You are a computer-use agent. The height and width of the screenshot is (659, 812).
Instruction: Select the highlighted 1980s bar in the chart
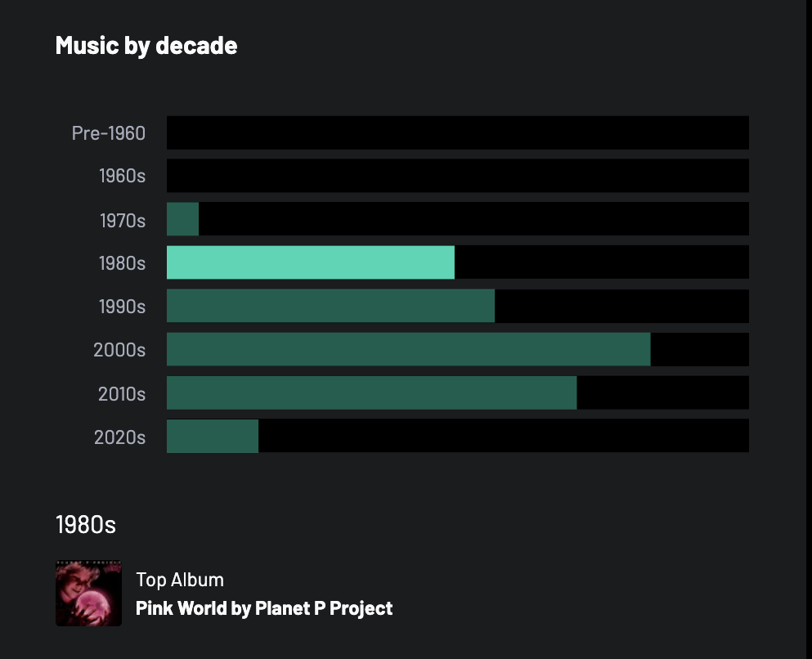click(310, 262)
